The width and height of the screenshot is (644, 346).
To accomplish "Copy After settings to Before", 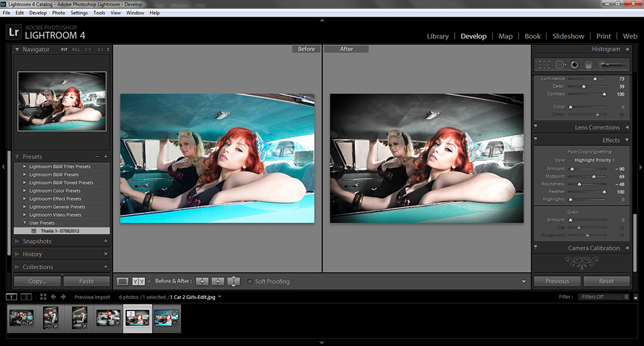I will tap(218, 281).
